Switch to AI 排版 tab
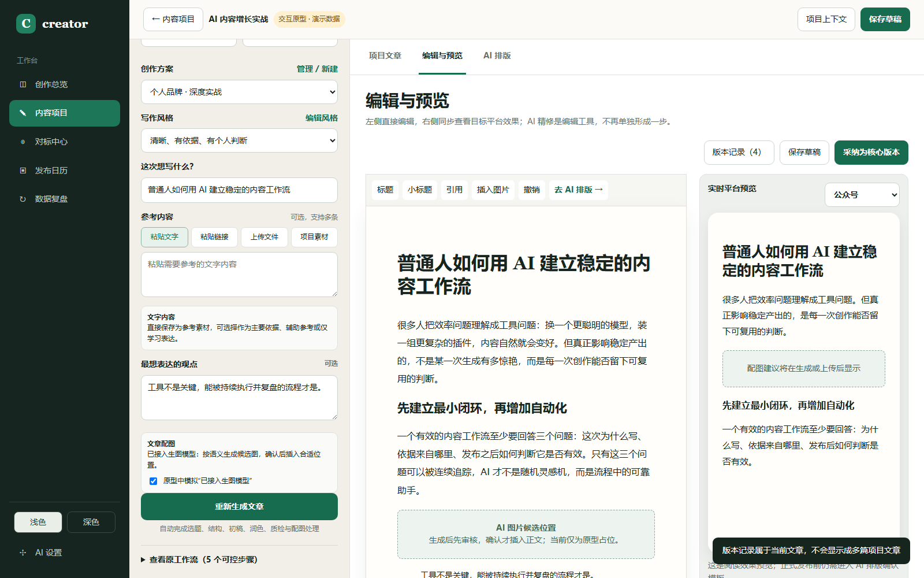The height and width of the screenshot is (578, 924). pos(497,55)
